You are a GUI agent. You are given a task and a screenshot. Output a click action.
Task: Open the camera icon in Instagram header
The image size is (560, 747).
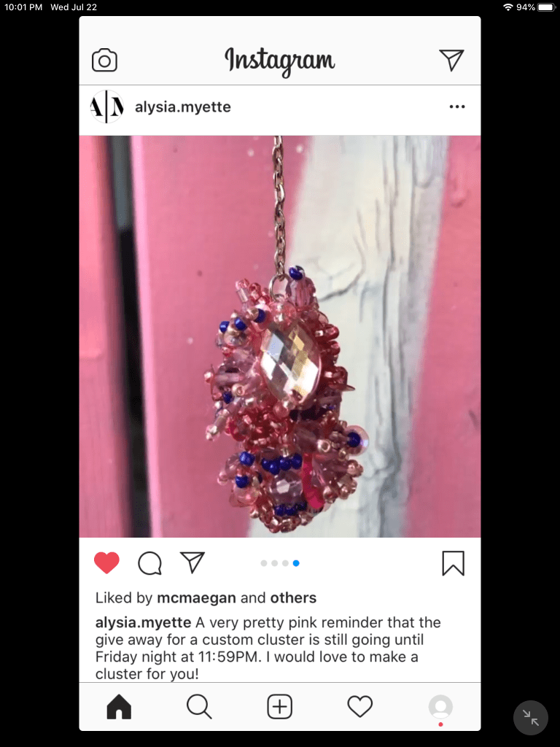(104, 61)
